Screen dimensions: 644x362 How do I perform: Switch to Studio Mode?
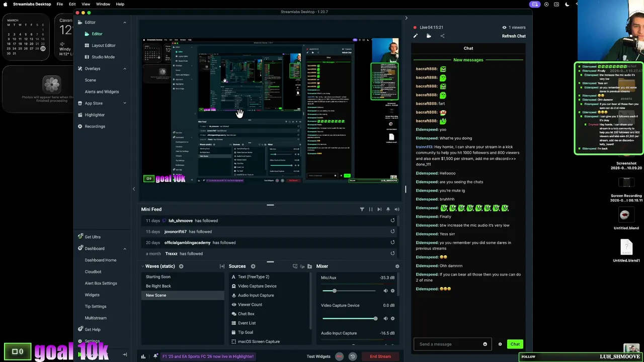(x=103, y=57)
